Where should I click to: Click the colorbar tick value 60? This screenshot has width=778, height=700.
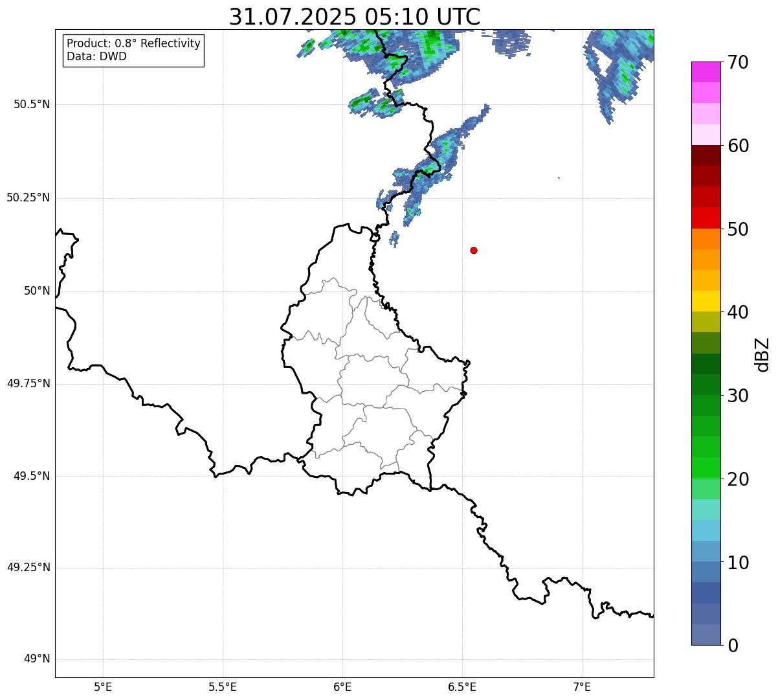[x=738, y=146]
